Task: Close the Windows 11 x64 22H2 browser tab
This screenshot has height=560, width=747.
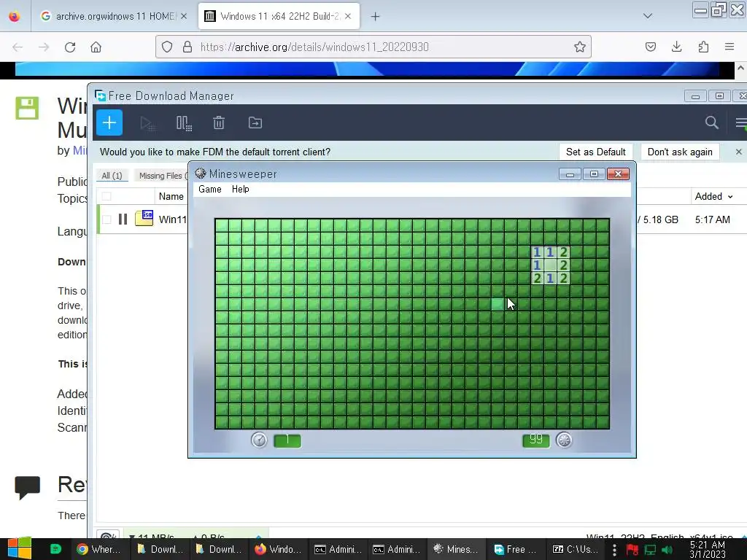Action: click(x=348, y=16)
